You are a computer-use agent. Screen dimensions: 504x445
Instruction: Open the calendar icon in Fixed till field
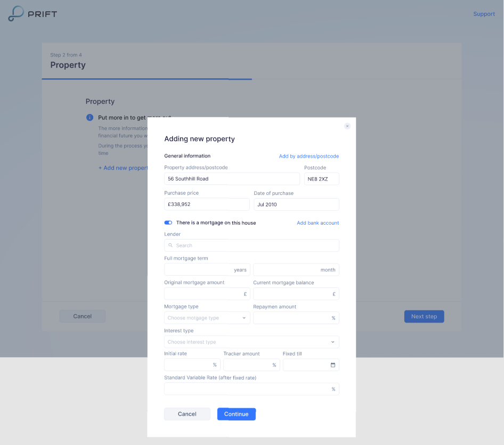pyautogui.click(x=332, y=365)
